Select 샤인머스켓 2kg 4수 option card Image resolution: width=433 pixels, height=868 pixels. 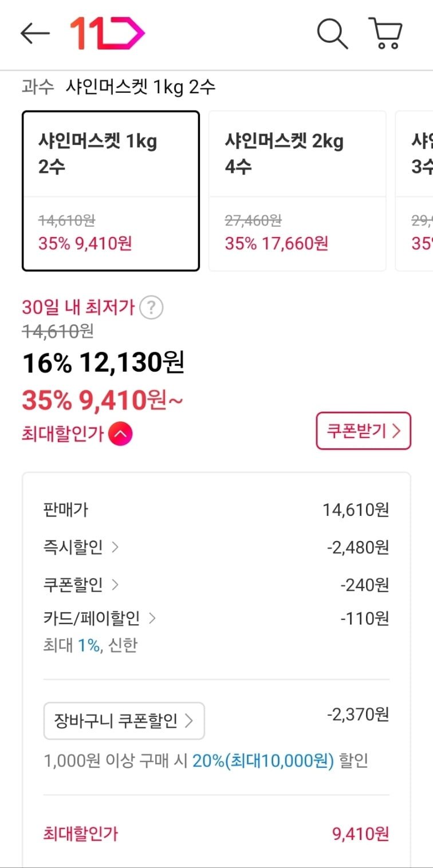pos(297,191)
